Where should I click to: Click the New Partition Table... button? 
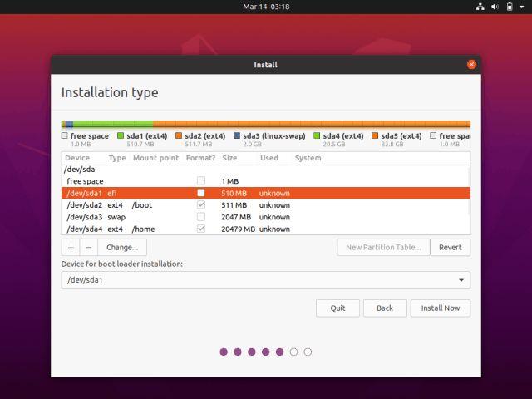383,248
